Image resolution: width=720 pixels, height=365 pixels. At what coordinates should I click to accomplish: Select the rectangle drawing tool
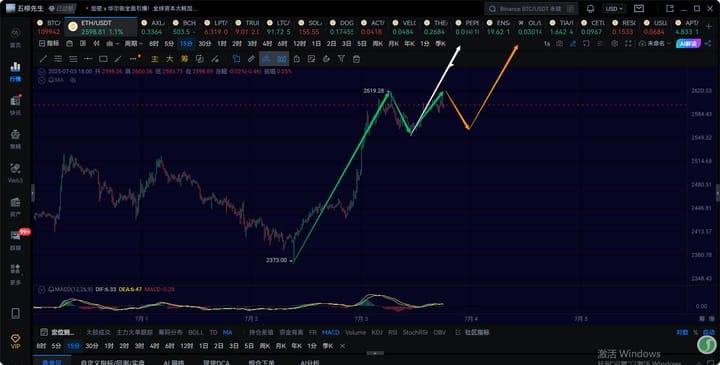103,59
